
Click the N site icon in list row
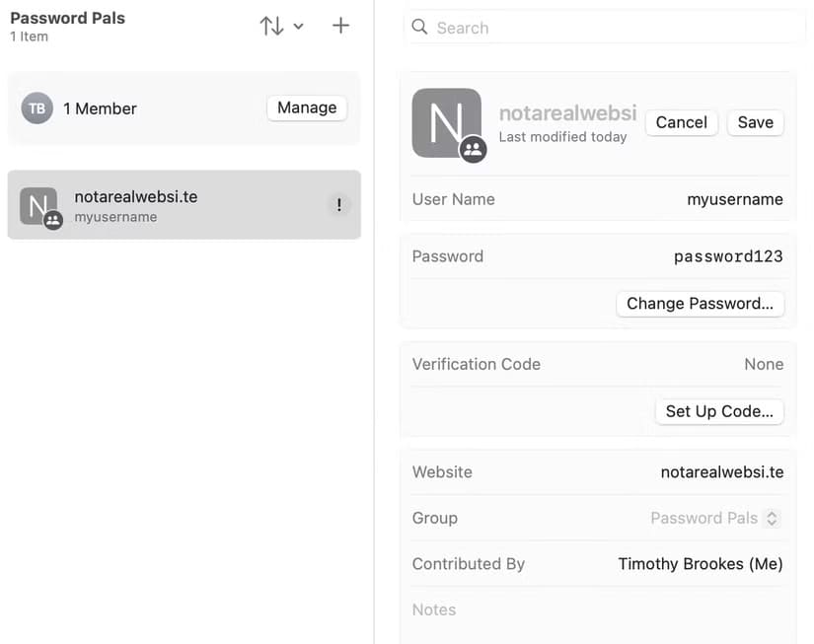pos(38,206)
